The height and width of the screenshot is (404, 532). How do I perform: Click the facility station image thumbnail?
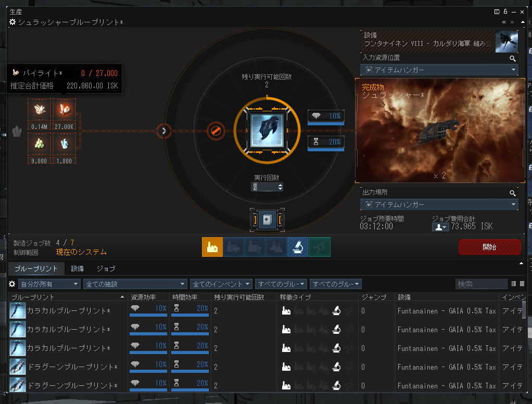point(506,42)
